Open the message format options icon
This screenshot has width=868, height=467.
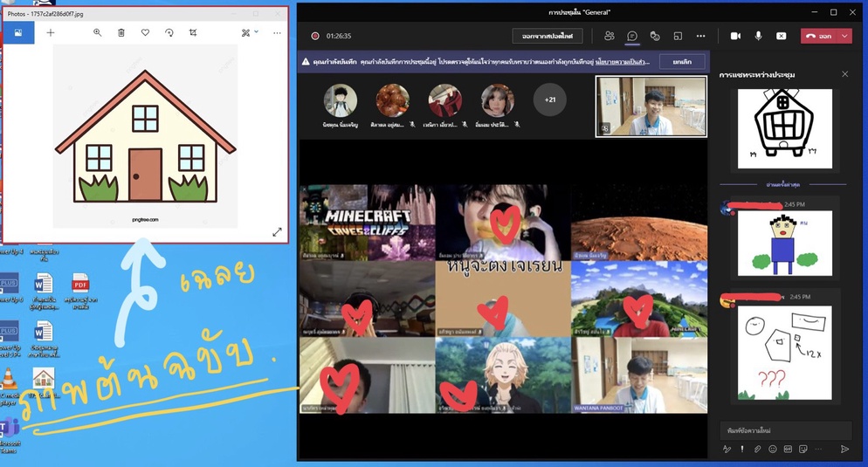tap(727, 449)
